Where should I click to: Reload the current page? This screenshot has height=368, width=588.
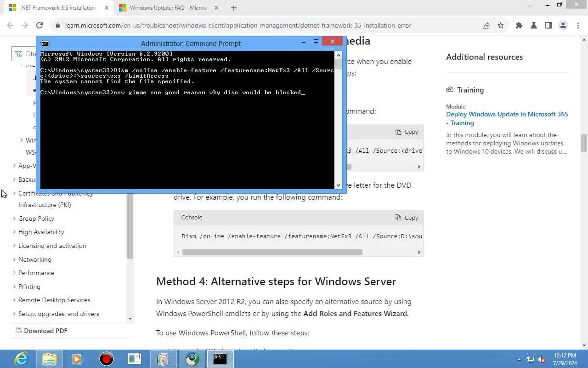click(40, 25)
